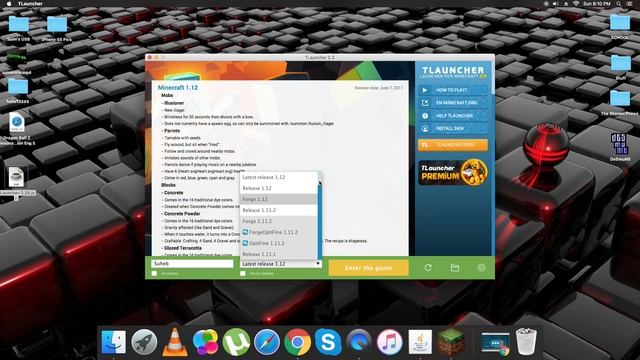Click the Help TLauncher button

pyautogui.click(x=453, y=116)
